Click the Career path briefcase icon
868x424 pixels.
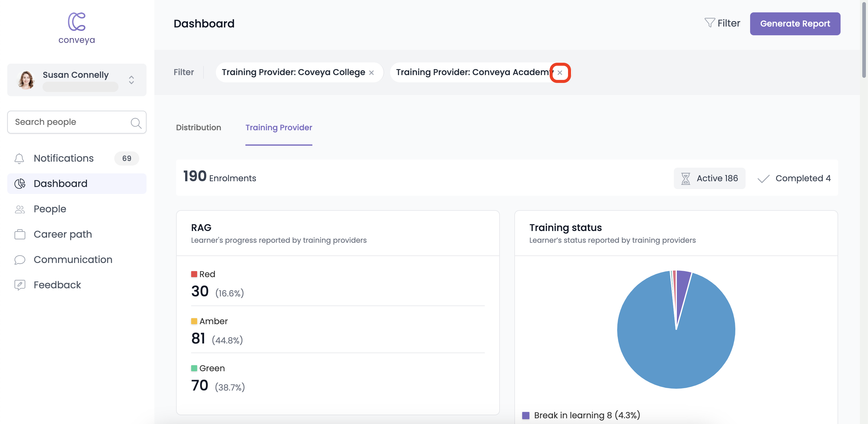point(20,234)
